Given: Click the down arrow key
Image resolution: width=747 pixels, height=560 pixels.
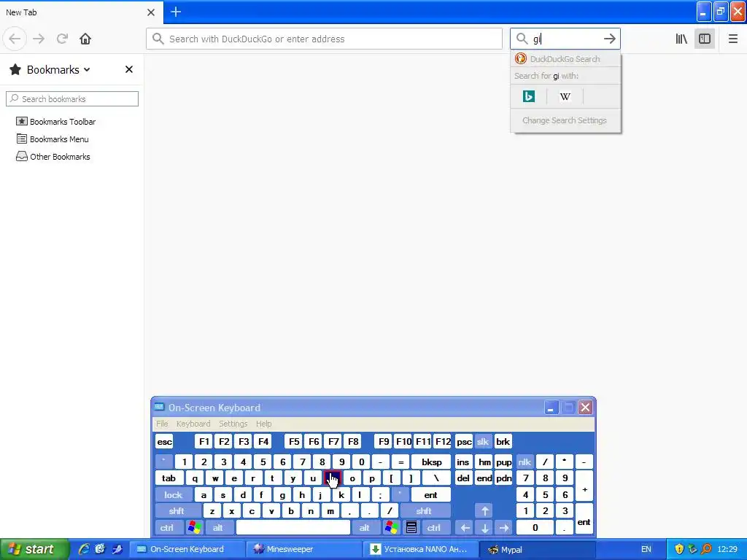Looking at the screenshot, I should [x=484, y=528].
